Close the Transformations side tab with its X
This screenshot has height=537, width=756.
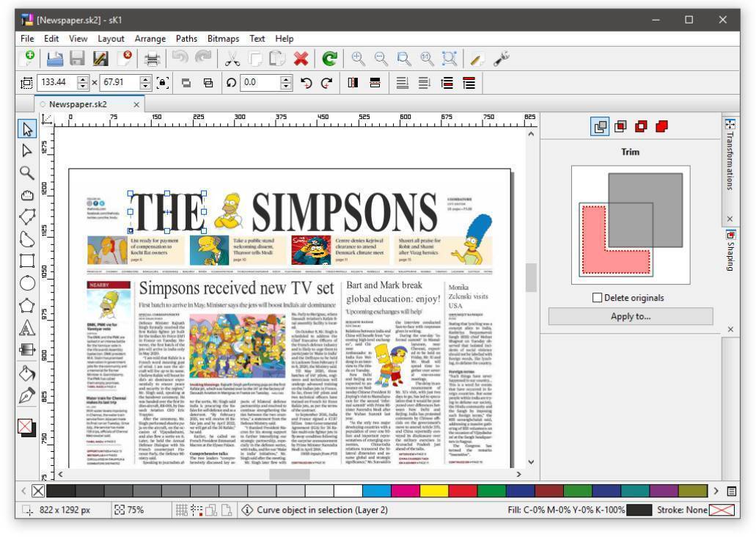[x=730, y=219]
